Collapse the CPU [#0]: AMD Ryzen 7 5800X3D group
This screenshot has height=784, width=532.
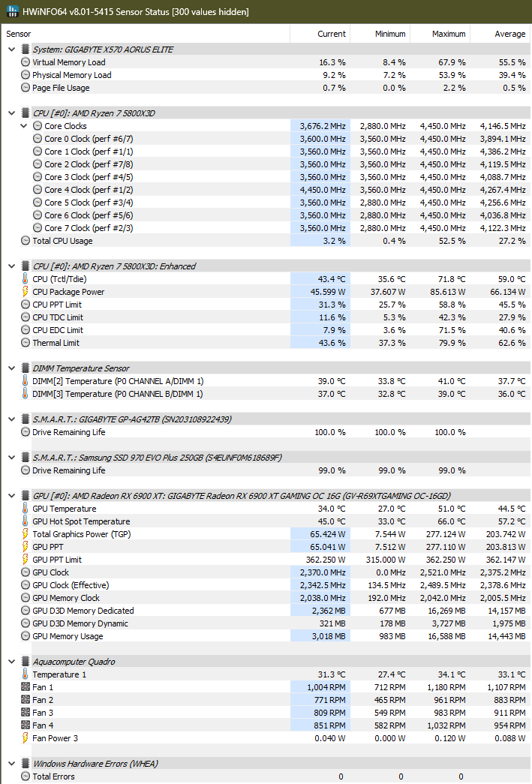(x=11, y=113)
